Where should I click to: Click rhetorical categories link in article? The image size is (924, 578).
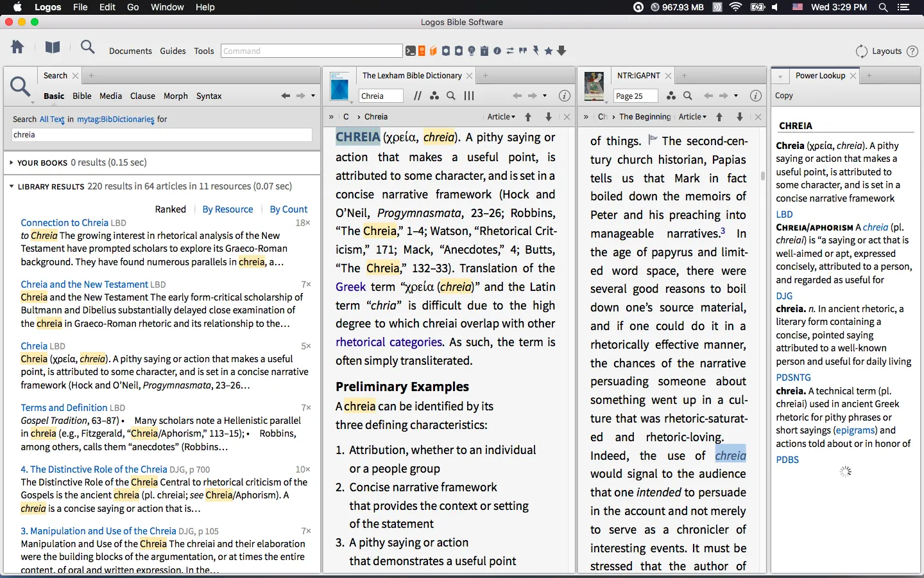pyautogui.click(x=389, y=342)
